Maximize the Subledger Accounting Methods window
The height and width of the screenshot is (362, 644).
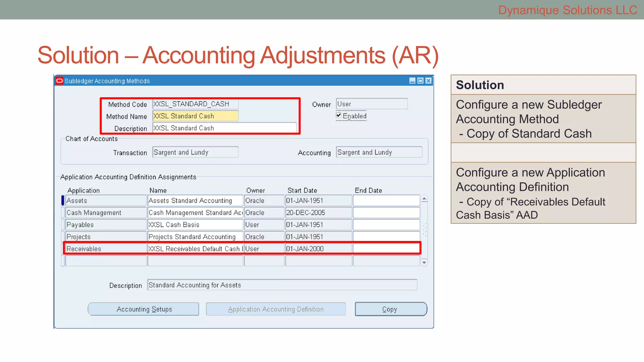tap(420, 81)
